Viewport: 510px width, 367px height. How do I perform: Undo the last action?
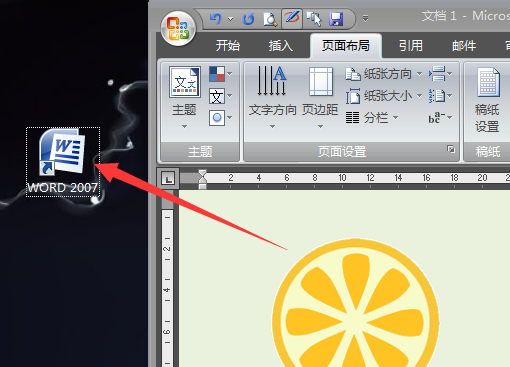point(216,18)
